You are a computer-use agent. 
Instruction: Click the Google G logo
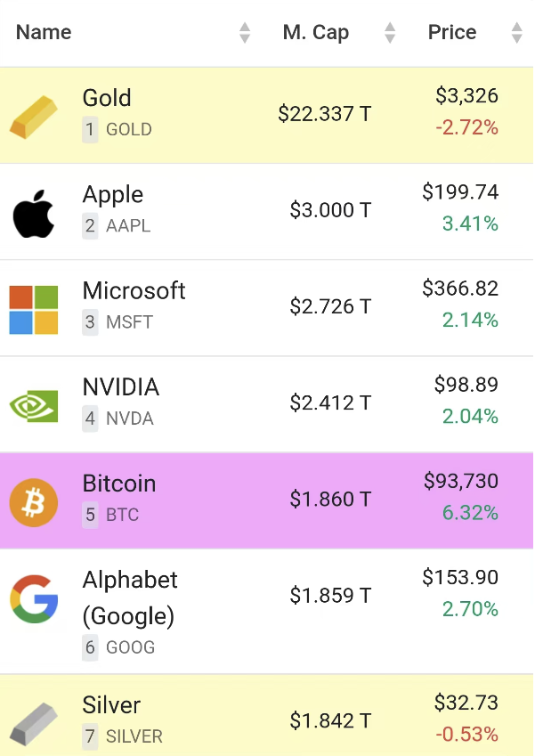point(34,598)
